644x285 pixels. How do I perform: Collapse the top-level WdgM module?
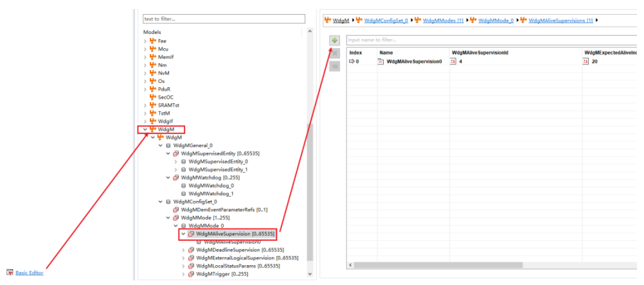[x=145, y=130]
